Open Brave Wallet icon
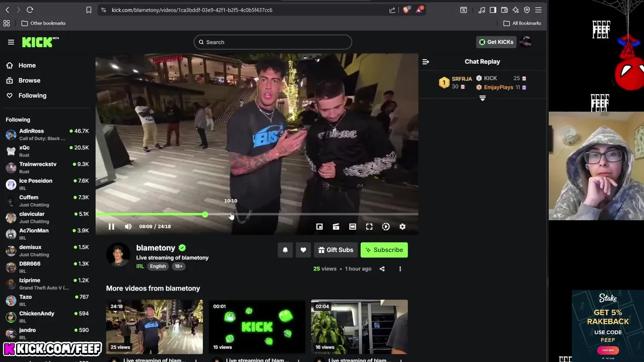The height and width of the screenshot is (362, 644). click(504, 10)
